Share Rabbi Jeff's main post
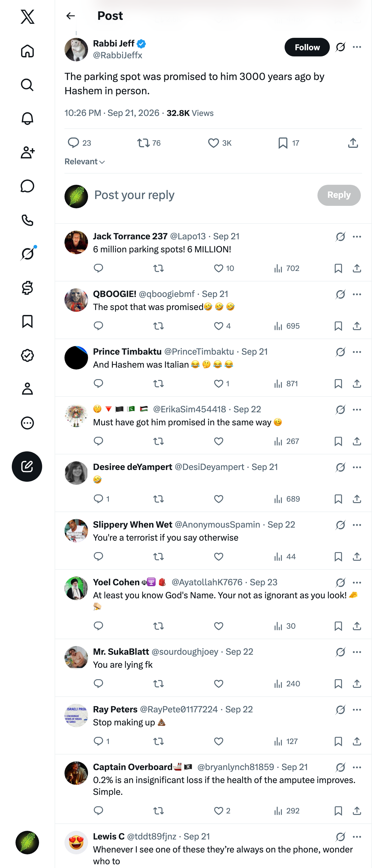372x868 pixels. [x=353, y=143]
